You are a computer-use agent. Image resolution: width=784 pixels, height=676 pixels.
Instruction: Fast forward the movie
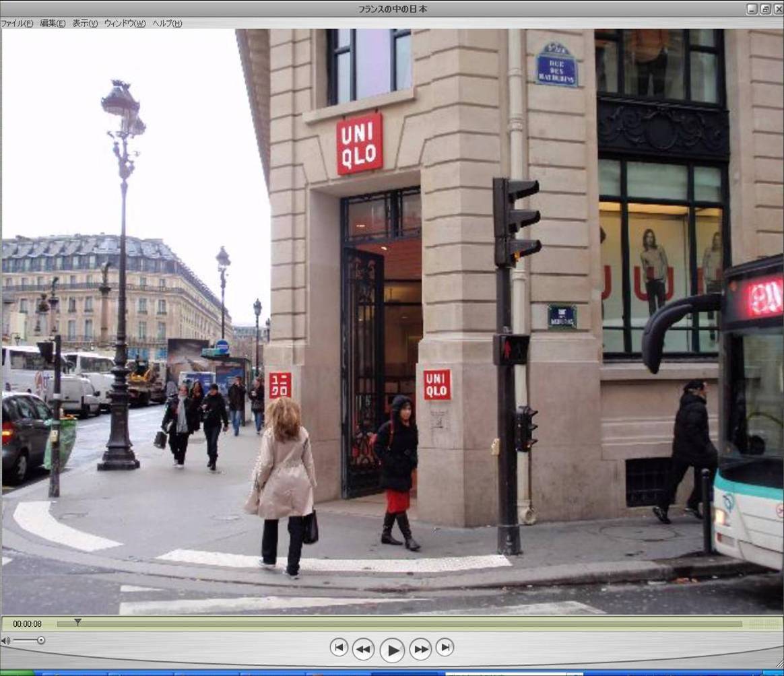click(x=420, y=649)
